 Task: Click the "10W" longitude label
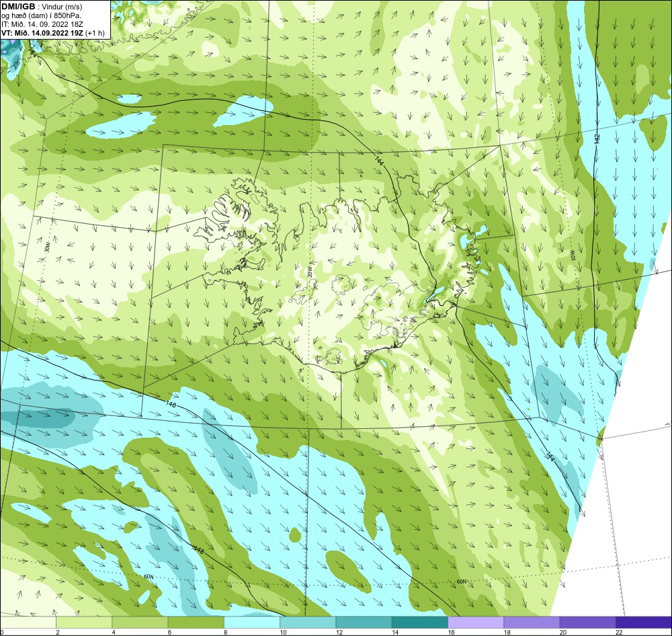(x=573, y=255)
